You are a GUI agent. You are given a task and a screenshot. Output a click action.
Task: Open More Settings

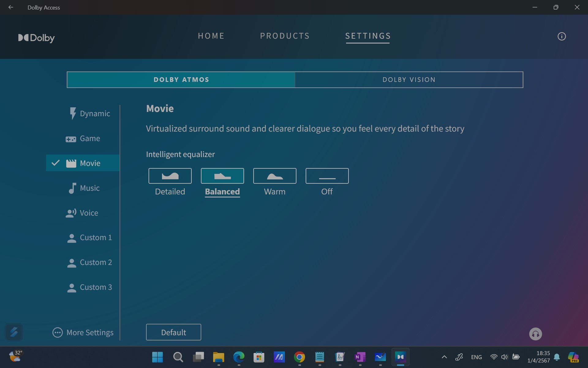pos(83,332)
